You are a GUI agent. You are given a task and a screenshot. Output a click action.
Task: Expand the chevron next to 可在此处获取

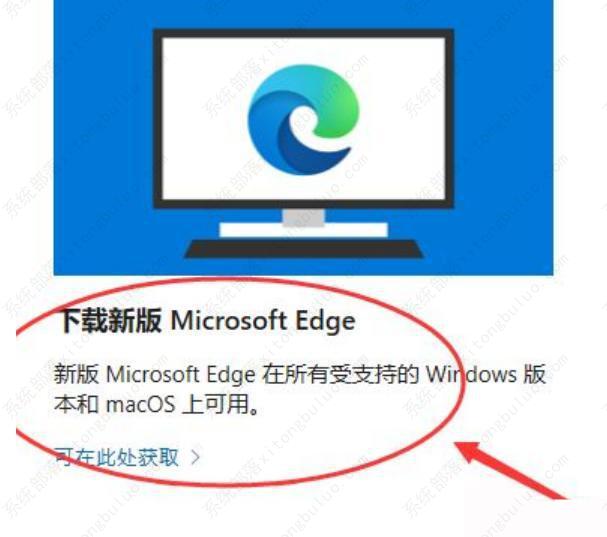pos(196,457)
